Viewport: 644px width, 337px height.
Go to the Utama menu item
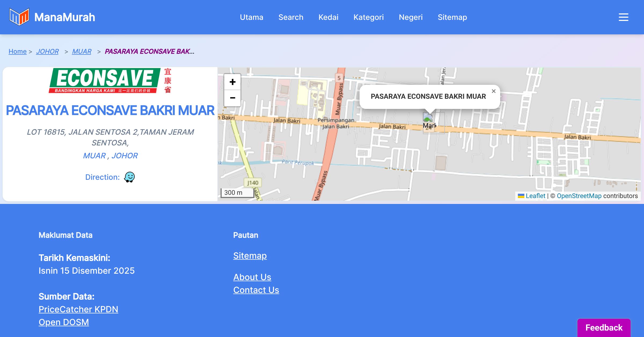pos(251,17)
